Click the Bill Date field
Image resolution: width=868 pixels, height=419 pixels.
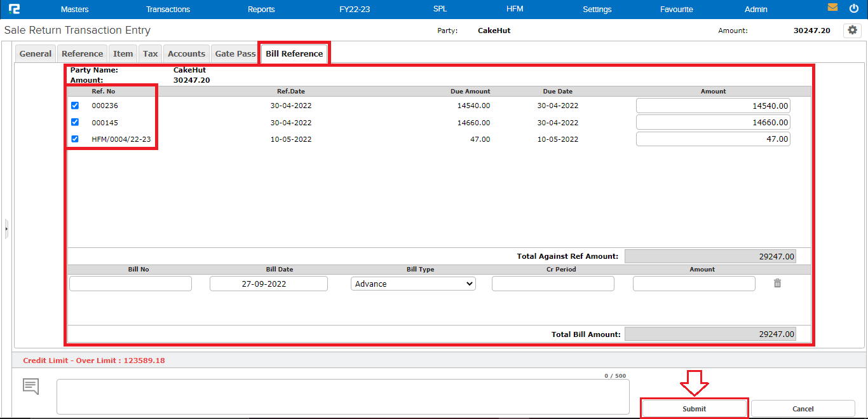pyautogui.click(x=268, y=284)
